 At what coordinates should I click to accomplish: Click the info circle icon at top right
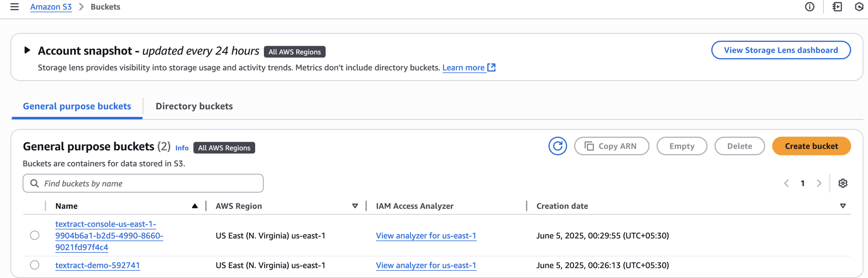point(809,7)
